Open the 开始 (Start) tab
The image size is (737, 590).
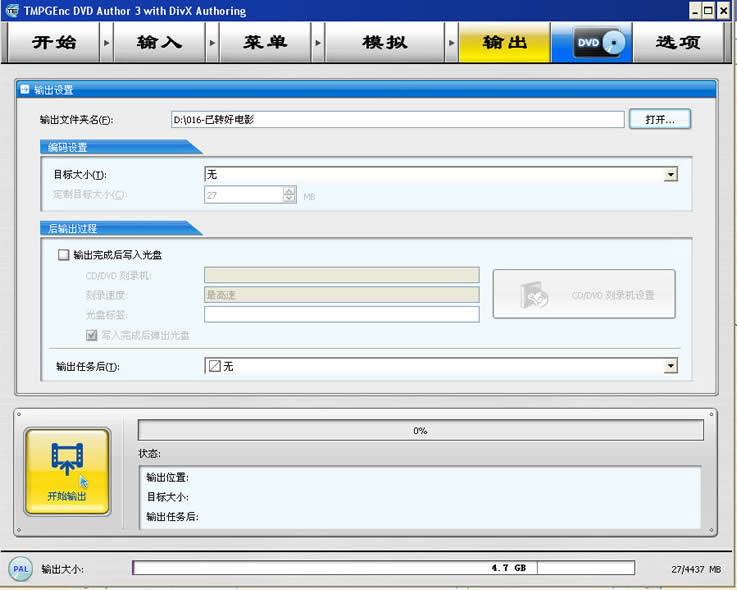click(x=54, y=42)
